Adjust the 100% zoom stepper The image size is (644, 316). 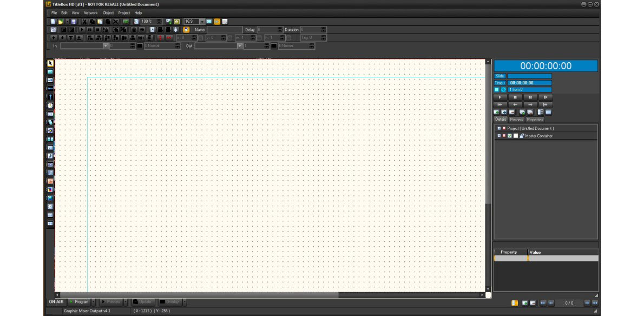(x=159, y=21)
